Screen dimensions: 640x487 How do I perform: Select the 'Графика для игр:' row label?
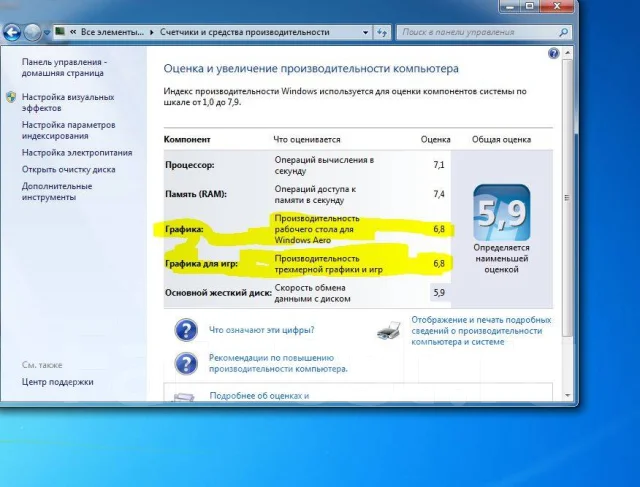tap(201, 264)
